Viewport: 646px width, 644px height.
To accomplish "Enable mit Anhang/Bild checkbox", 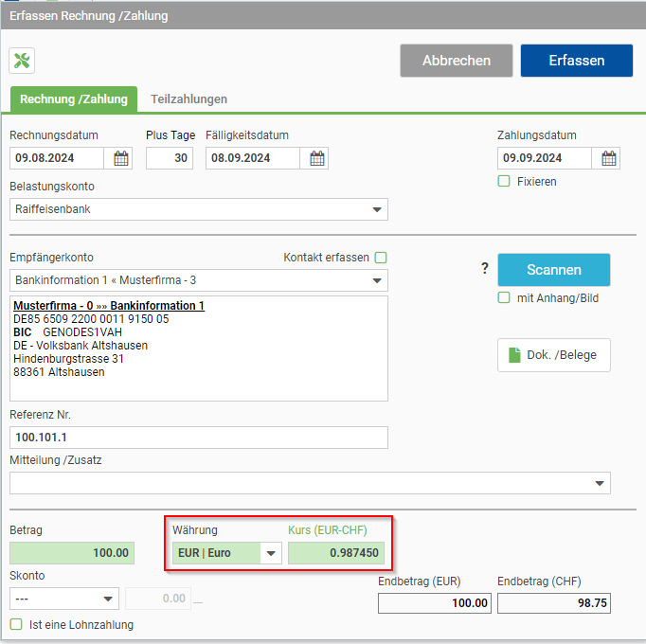I will pyautogui.click(x=504, y=298).
